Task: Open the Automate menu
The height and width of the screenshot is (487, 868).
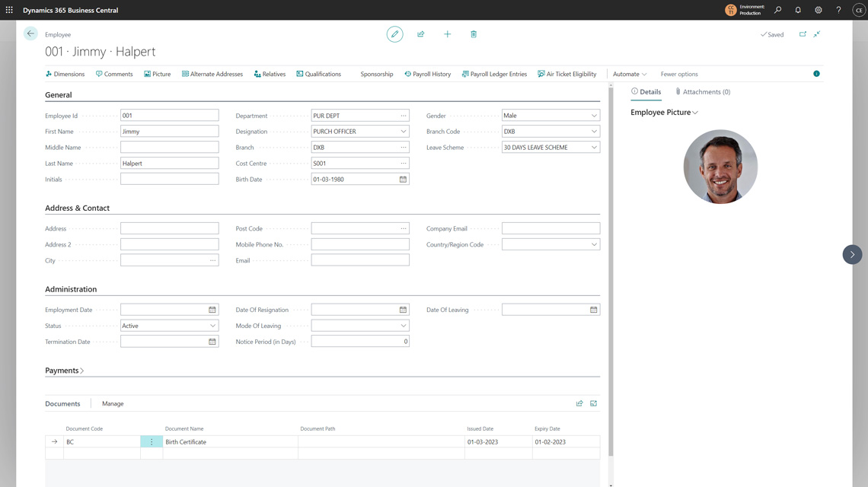Action: (x=630, y=74)
